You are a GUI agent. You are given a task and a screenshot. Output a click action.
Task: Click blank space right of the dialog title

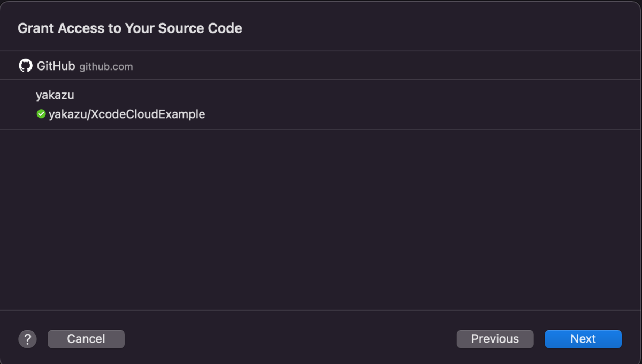coord(428,28)
